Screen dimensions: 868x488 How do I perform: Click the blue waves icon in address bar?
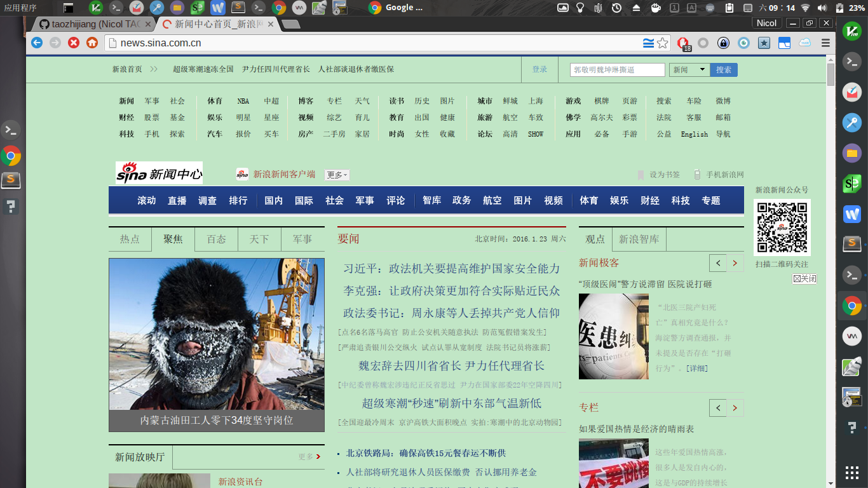coord(648,43)
